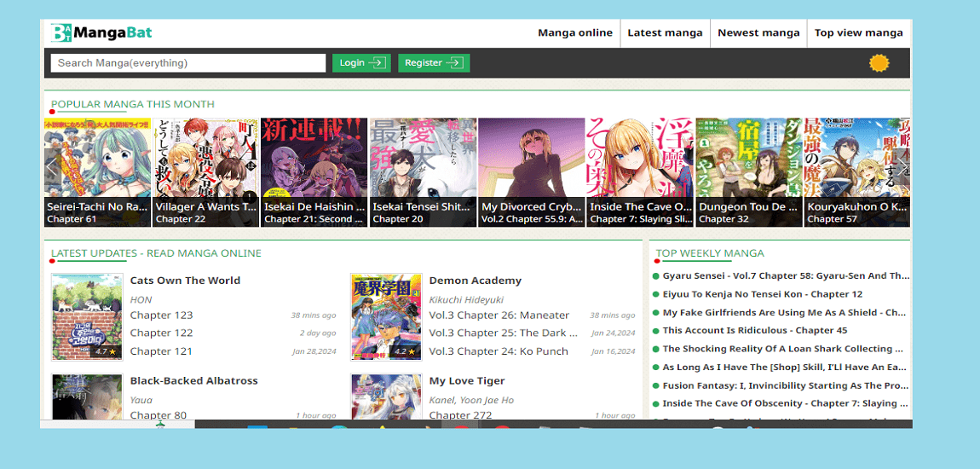
Task: Open Inside The Cave O... carousel cover
Action: [x=640, y=172]
